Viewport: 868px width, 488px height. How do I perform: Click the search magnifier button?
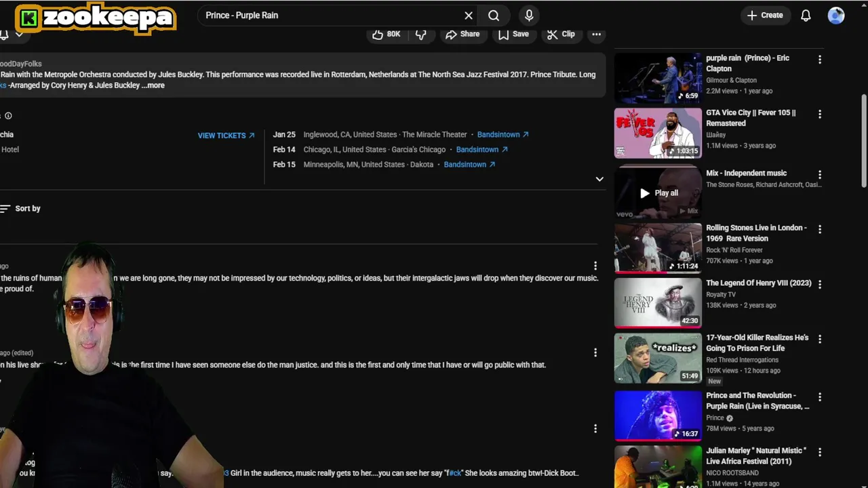[x=494, y=16]
